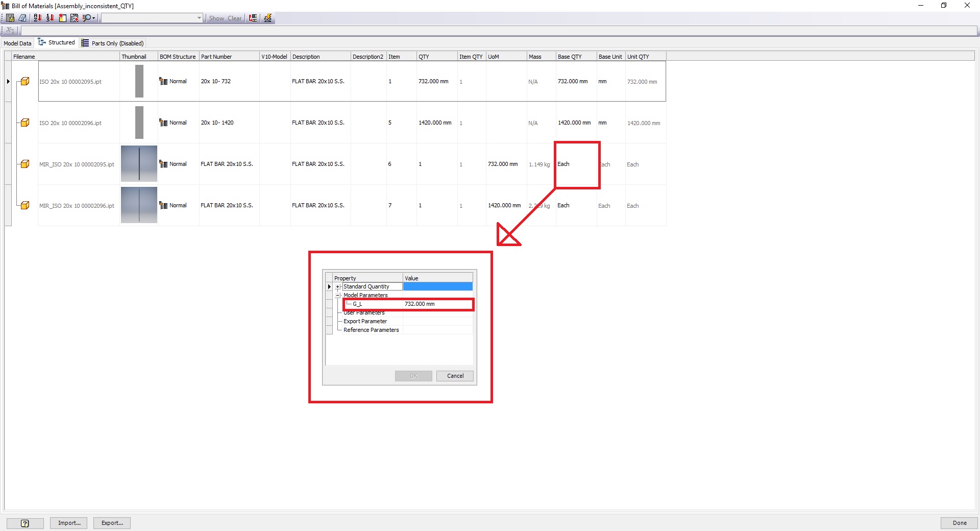
Task: Click the lightning update icon on the toolbar
Action: pos(267,18)
